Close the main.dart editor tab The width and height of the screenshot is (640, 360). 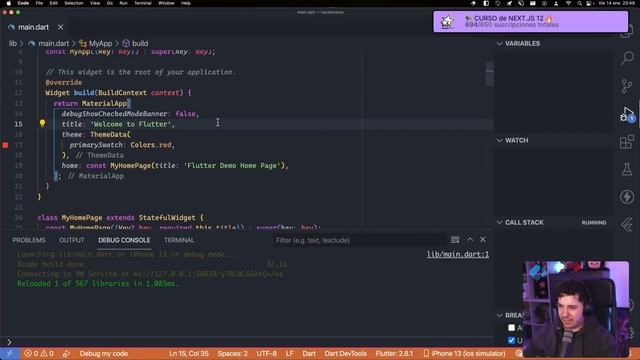60,27
